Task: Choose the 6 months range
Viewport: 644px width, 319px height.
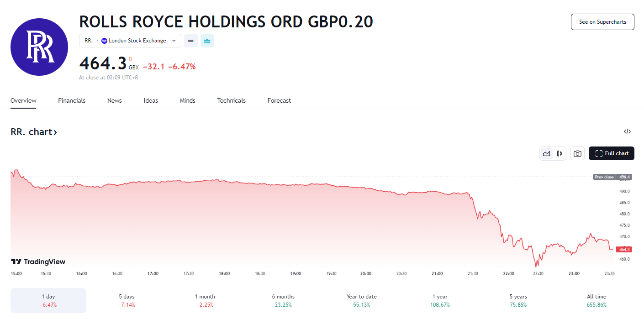Action: tap(283, 300)
